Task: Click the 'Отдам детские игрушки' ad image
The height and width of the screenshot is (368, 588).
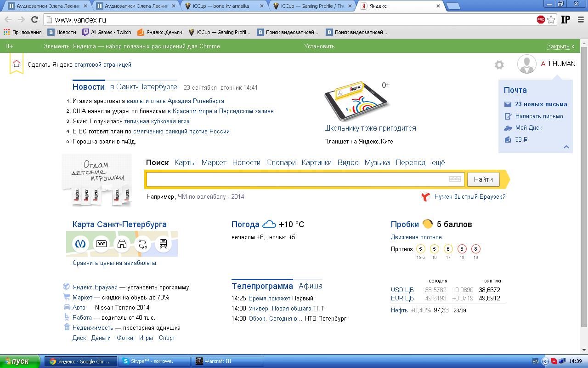Action: (x=97, y=181)
